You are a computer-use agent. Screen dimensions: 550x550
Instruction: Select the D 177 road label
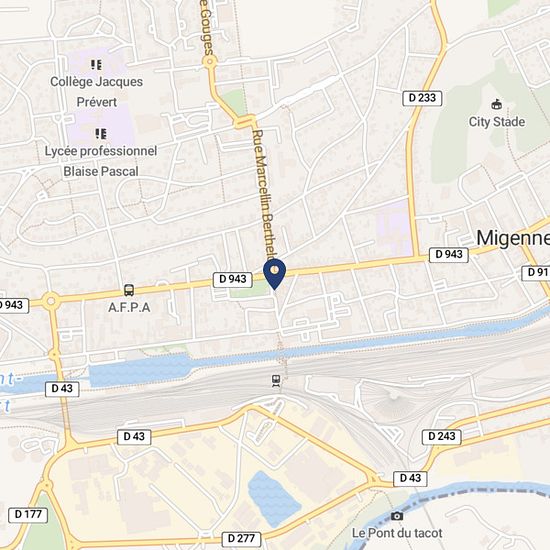pyautogui.click(x=28, y=515)
